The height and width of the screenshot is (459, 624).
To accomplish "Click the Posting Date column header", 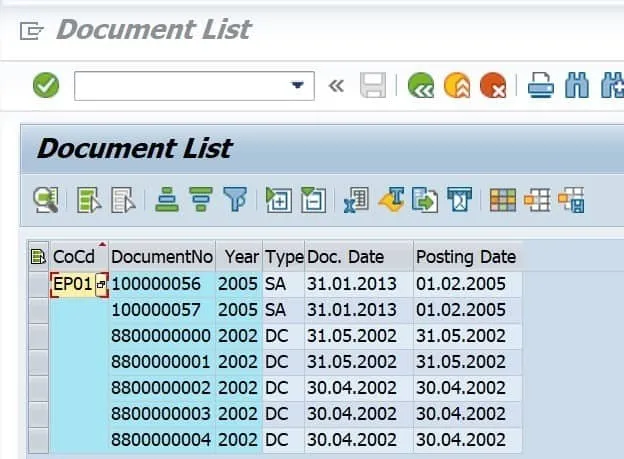I will (466, 257).
